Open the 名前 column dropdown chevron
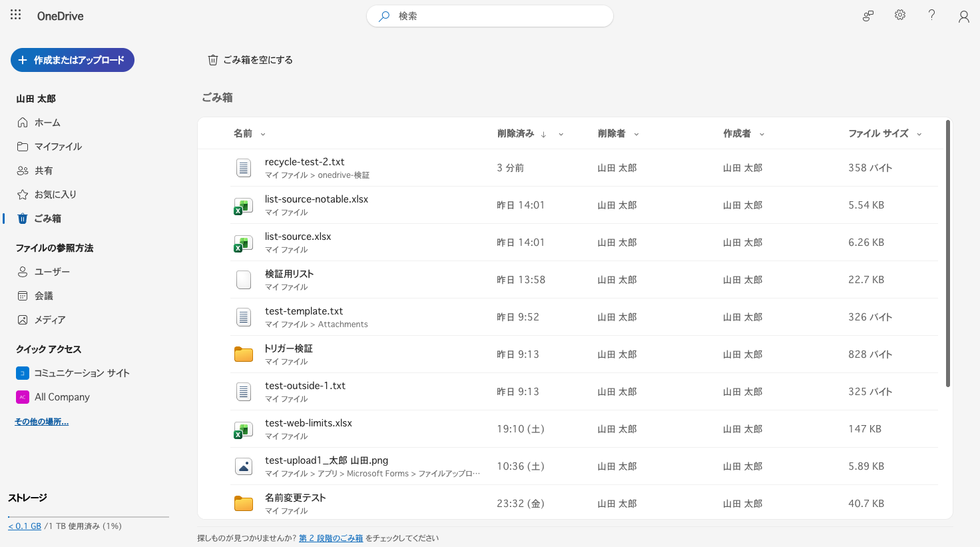 pos(263,134)
